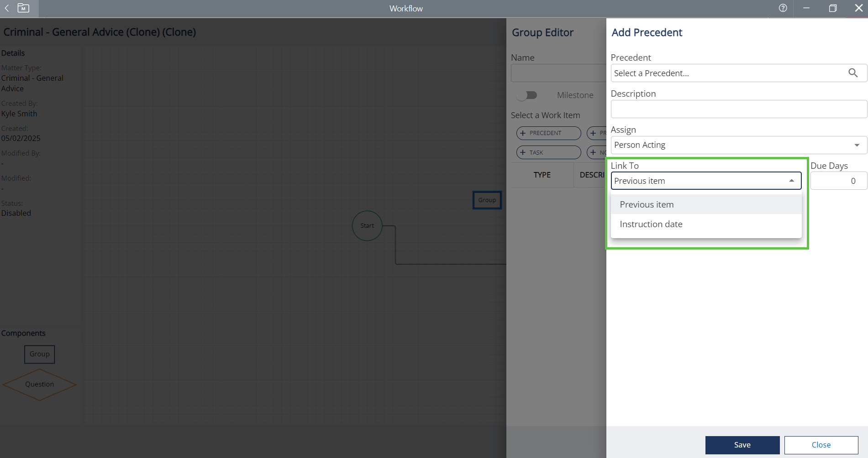868x458 pixels.
Task: Add a Precedent work item
Action: click(x=548, y=133)
